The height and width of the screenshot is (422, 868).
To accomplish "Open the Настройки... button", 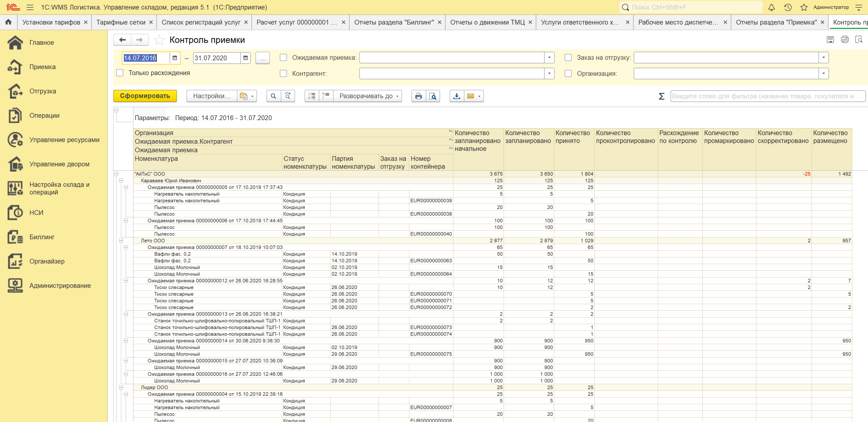I will 211,96.
